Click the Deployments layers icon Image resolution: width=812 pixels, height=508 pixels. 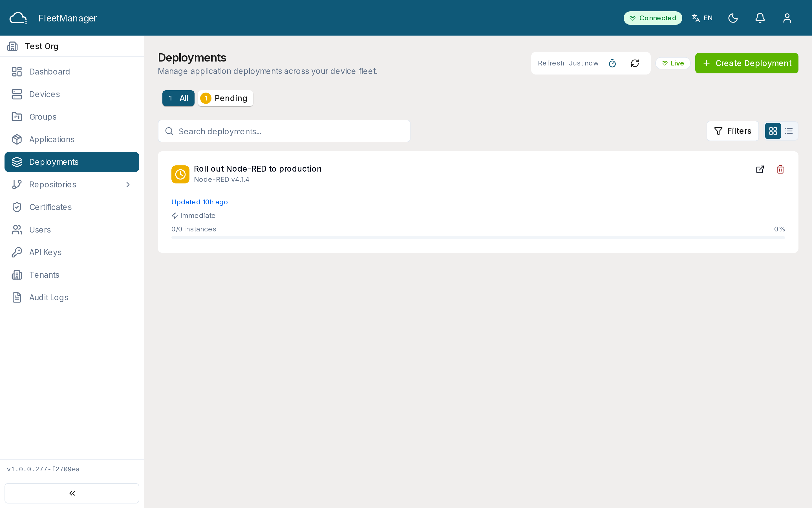[x=17, y=162]
